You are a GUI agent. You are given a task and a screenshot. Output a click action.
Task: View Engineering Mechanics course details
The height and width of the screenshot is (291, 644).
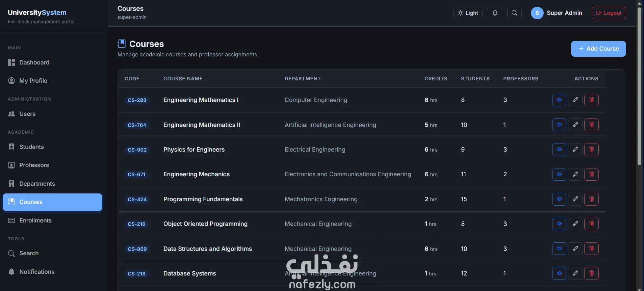pos(559,174)
